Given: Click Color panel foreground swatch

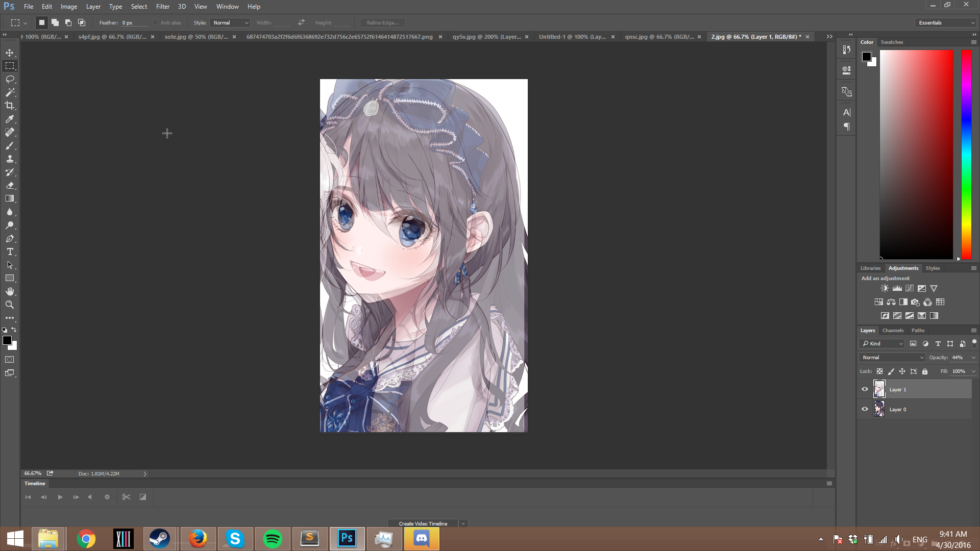Looking at the screenshot, I should coord(867,57).
